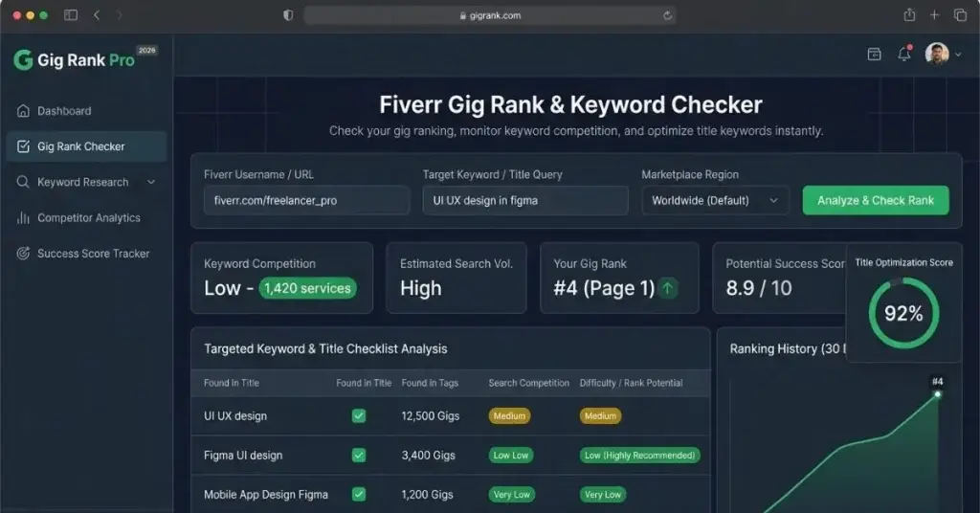Uncheck the Figma UI design title checkbox
980x513 pixels.
pos(359,455)
